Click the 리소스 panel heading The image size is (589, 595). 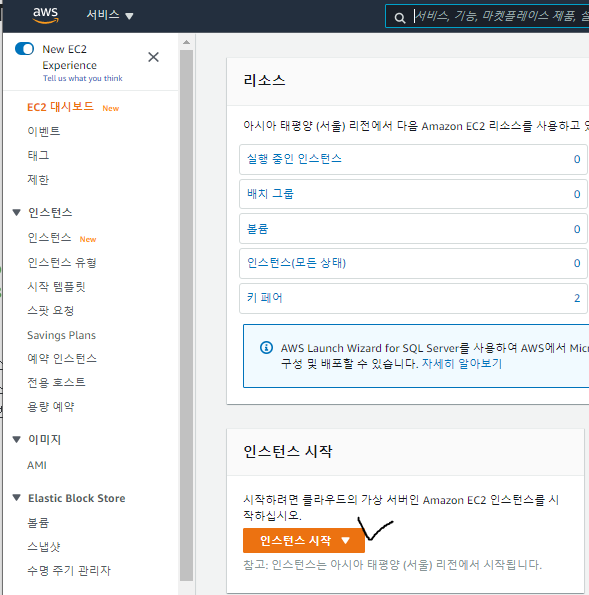(264, 80)
